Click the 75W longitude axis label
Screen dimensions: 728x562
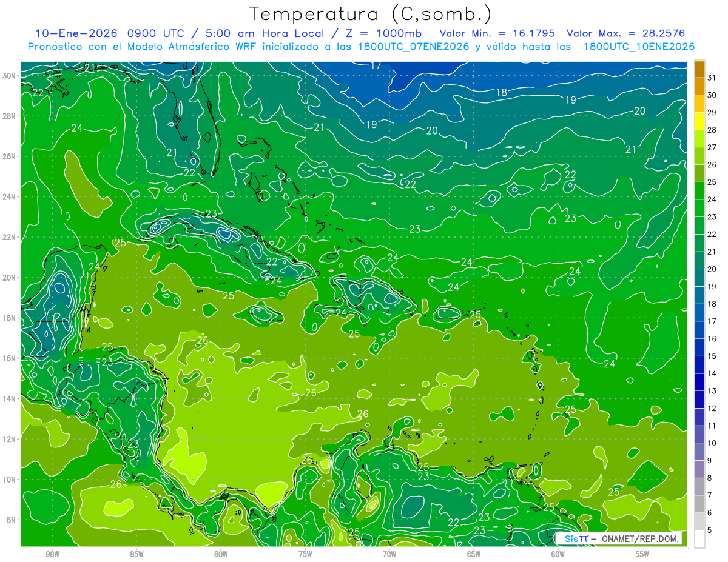pyautogui.click(x=305, y=554)
